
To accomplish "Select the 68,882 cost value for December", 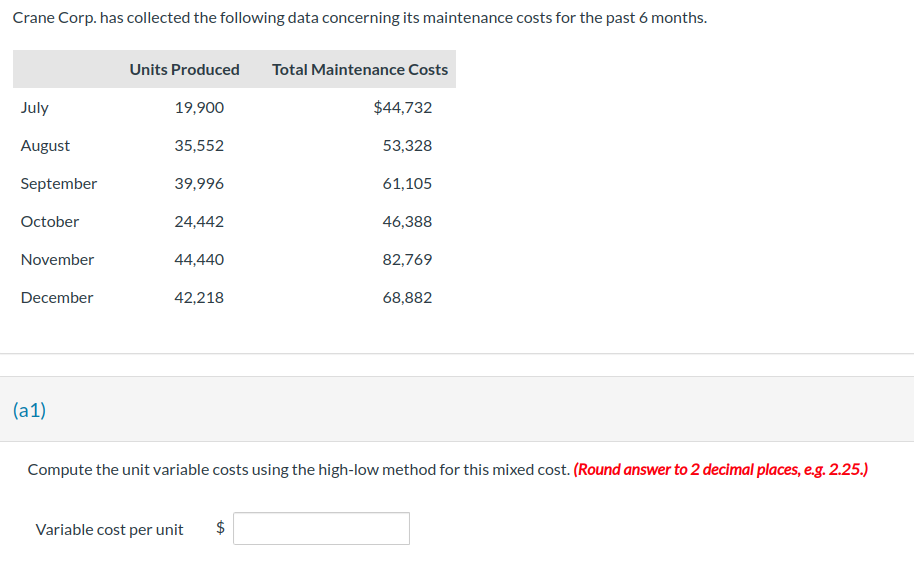I will click(x=407, y=297).
